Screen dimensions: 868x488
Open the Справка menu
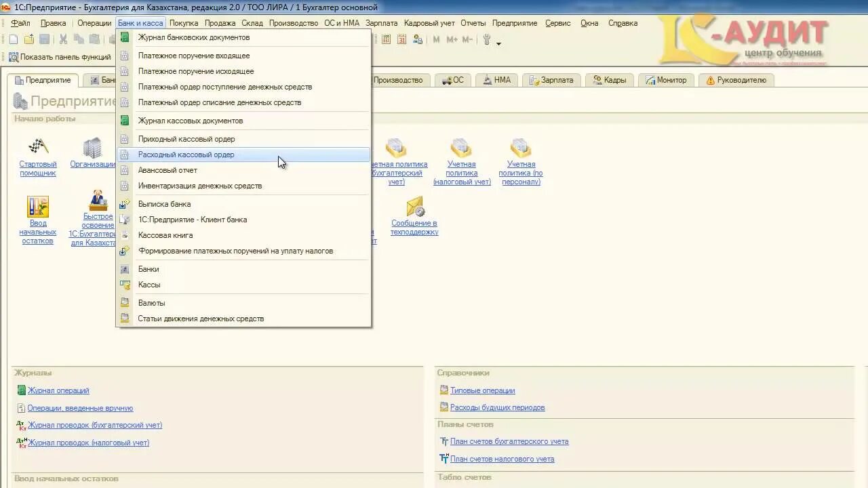[x=623, y=23]
